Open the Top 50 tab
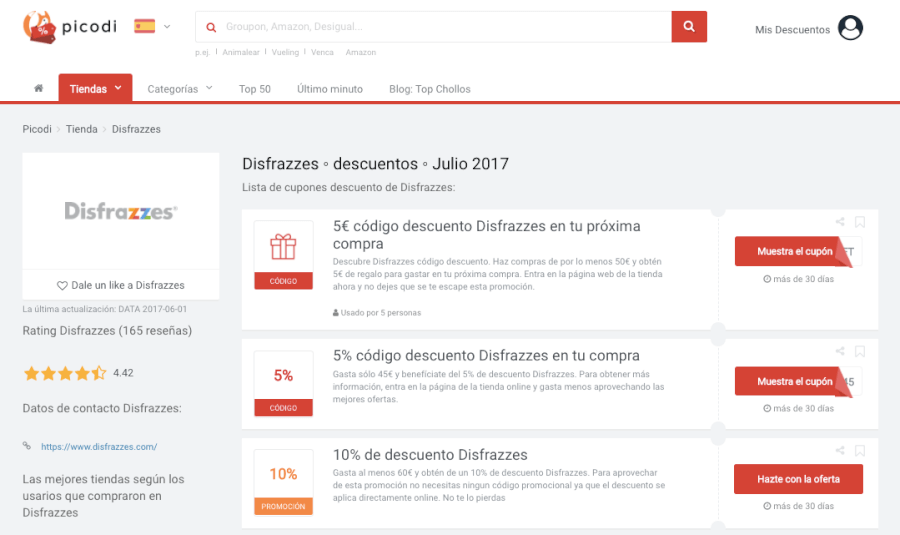 pyautogui.click(x=254, y=89)
